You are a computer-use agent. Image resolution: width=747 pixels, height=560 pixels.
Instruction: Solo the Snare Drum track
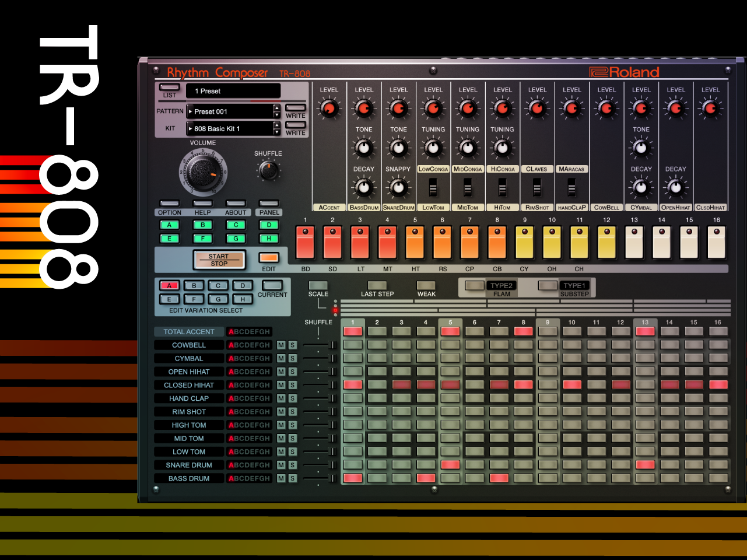coord(292,466)
